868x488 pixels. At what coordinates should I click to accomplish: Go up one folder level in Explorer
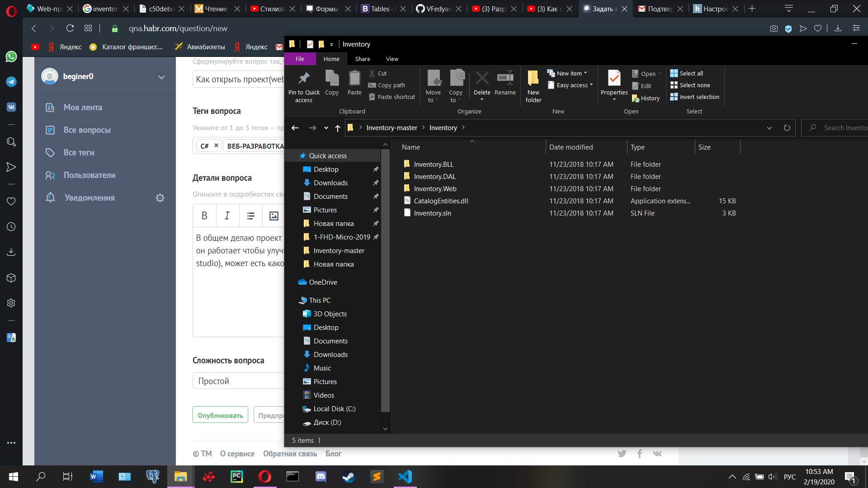(x=338, y=128)
